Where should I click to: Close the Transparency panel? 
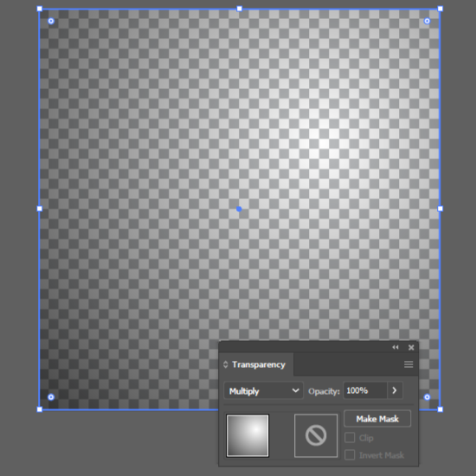411,348
